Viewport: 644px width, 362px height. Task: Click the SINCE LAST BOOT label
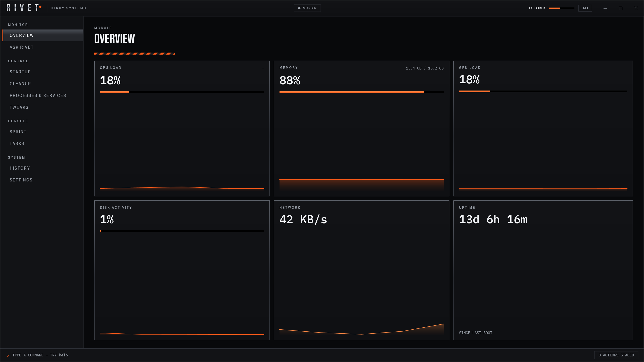[x=475, y=333]
